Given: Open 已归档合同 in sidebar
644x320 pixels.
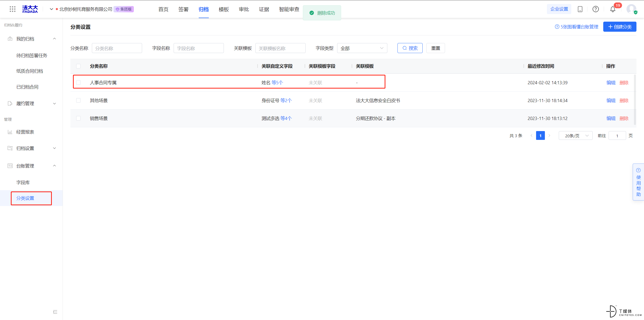Looking at the screenshot, I should pyautogui.click(x=27, y=87).
